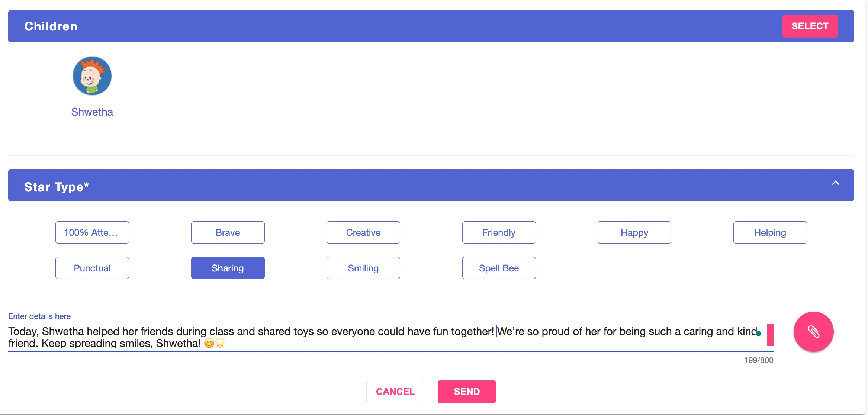The height and width of the screenshot is (415, 868).
Task: Select the Brave star type
Action: (228, 232)
